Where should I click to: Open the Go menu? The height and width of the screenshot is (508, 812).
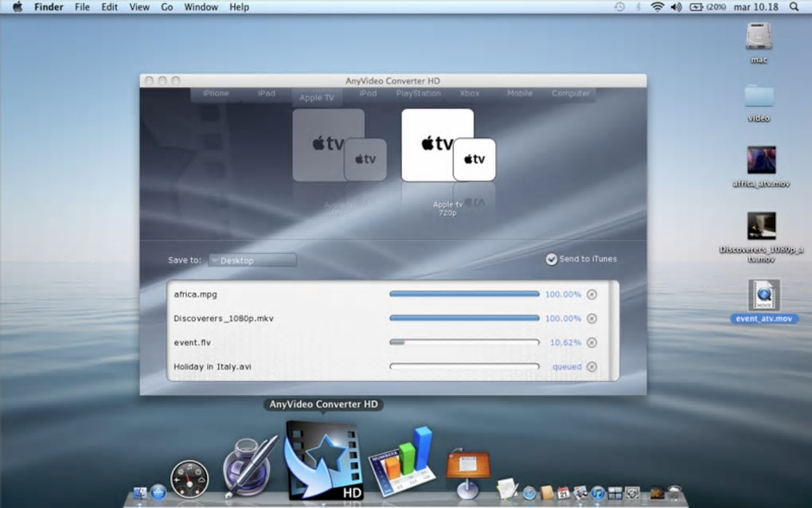[166, 6]
